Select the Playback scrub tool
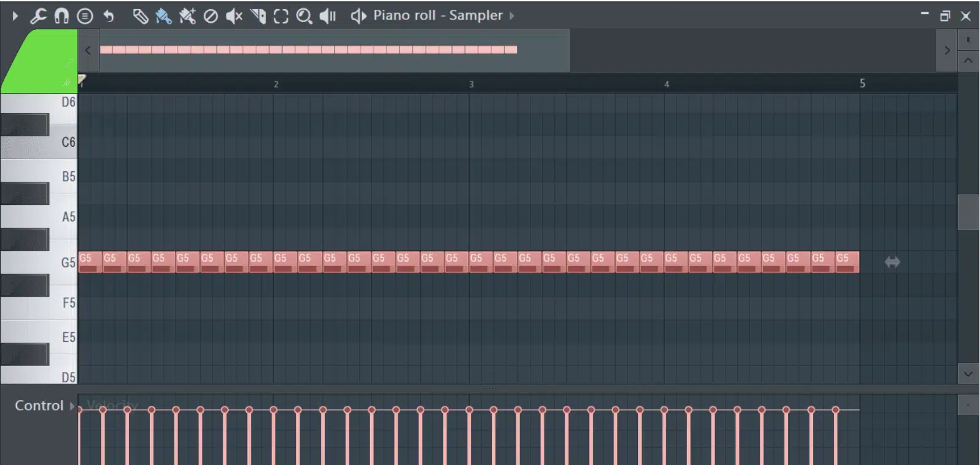The image size is (980, 465). click(x=328, y=16)
